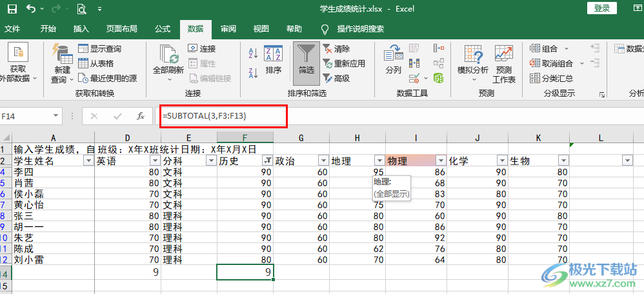644x294 pixels.
Task: Open 最近使用的源 list
Action: click(108, 78)
